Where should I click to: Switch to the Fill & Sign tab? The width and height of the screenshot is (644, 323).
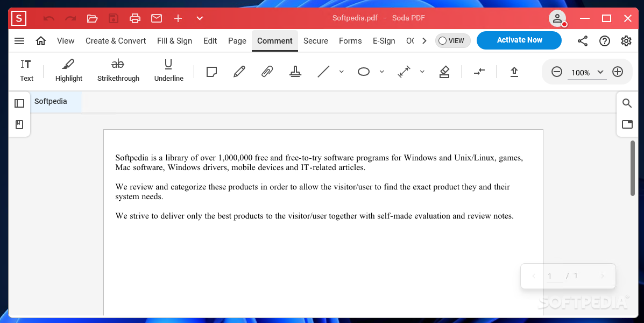(174, 41)
